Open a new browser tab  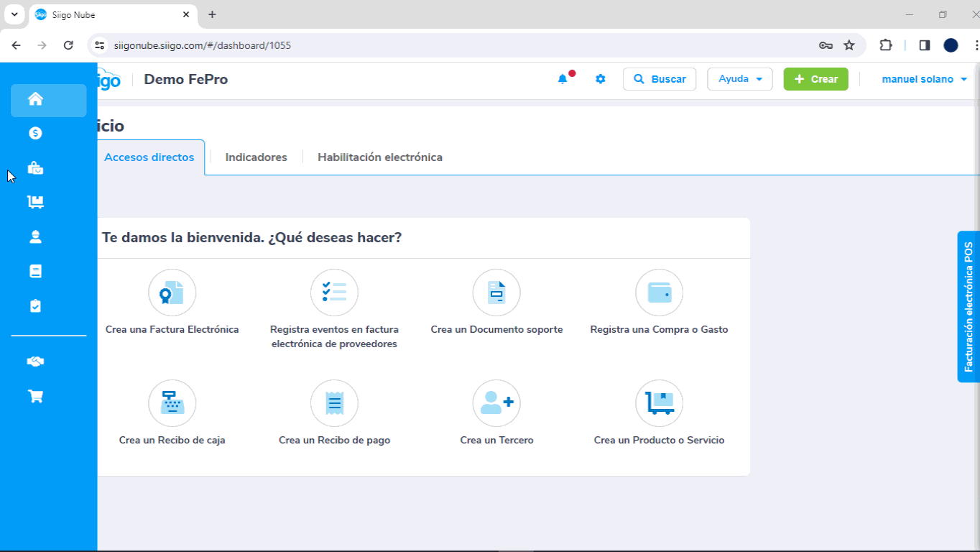(212, 14)
